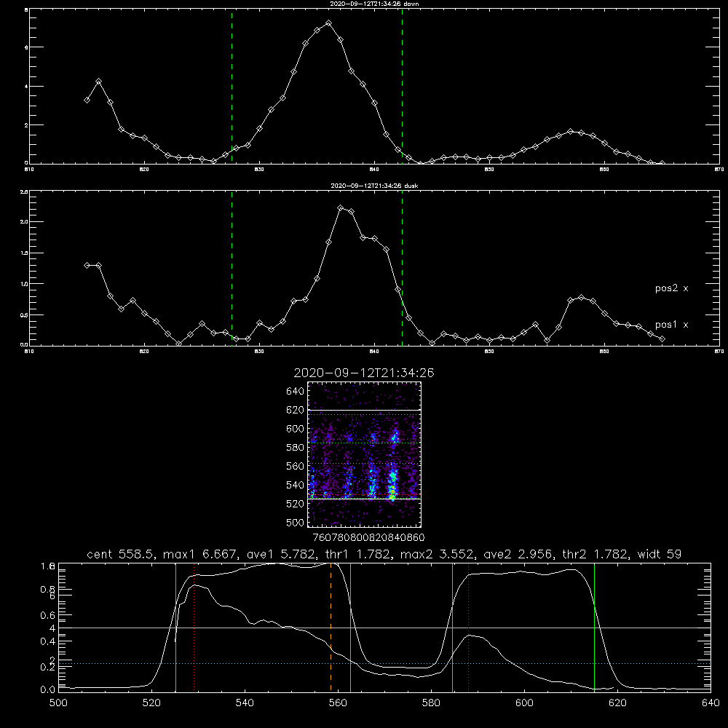Click 'max1 6.667' in the stats line

point(200,554)
